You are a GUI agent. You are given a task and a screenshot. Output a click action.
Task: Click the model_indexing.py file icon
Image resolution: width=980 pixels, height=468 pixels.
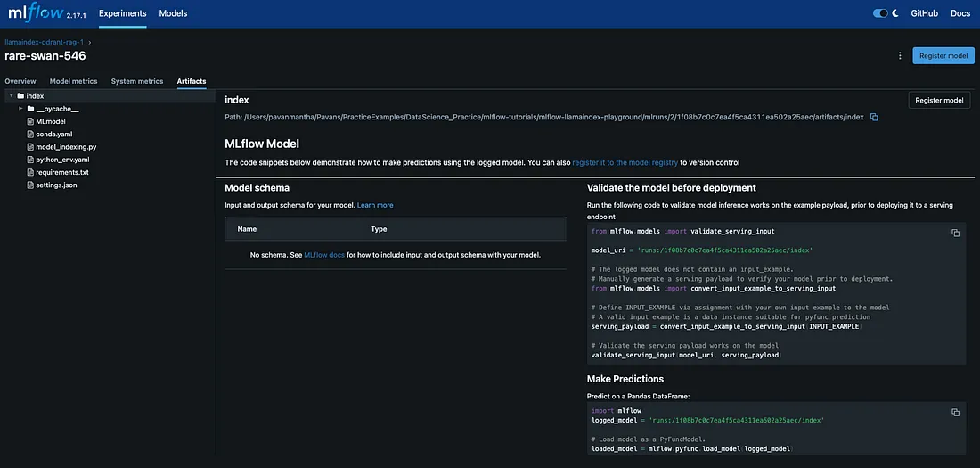[30, 147]
